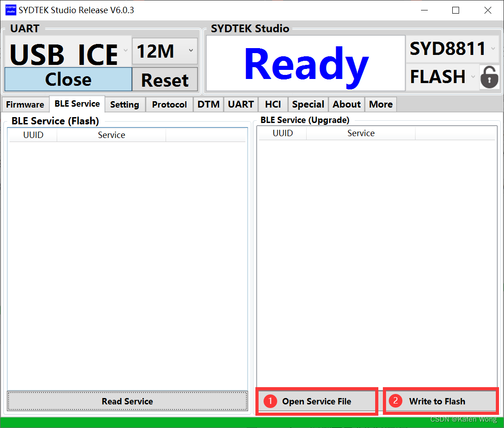Open the USB ICE interface dropdown
This screenshot has width=504, height=428.
click(x=125, y=51)
